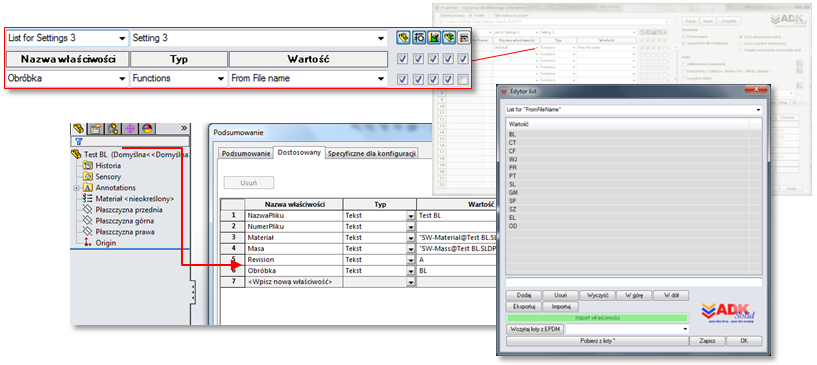The height and width of the screenshot is (365, 817).
Task: Toggle second checkbox in header row
Action: [418, 59]
